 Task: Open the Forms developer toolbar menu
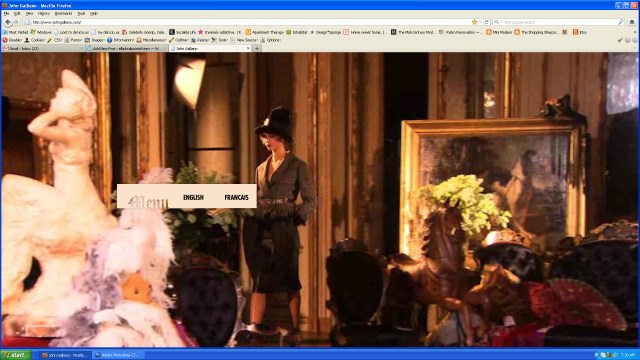point(74,40)
